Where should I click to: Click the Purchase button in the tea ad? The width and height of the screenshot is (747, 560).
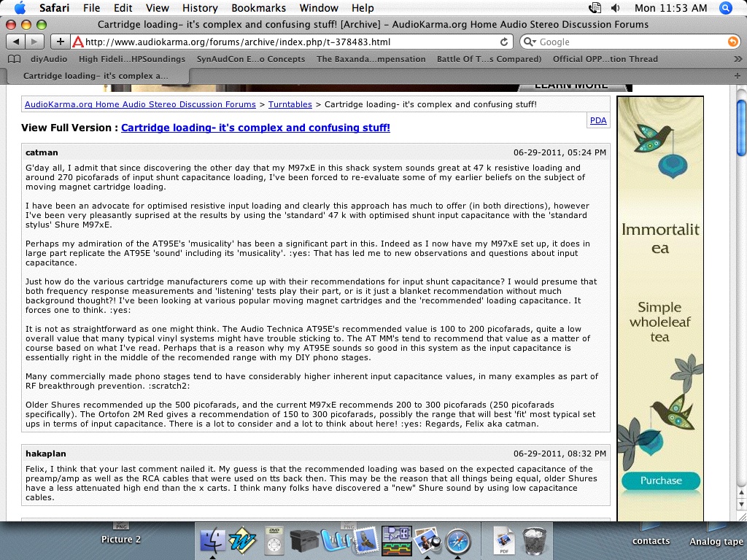click(x=660, y=481)
